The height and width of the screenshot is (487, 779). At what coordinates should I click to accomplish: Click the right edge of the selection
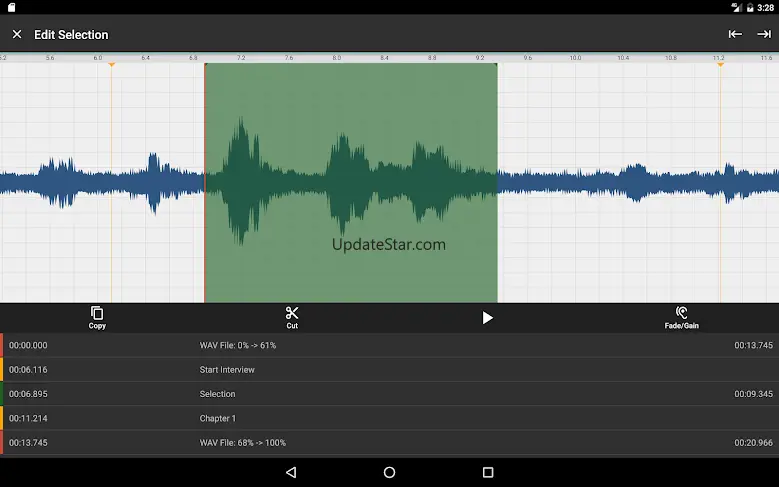point(497,180)
